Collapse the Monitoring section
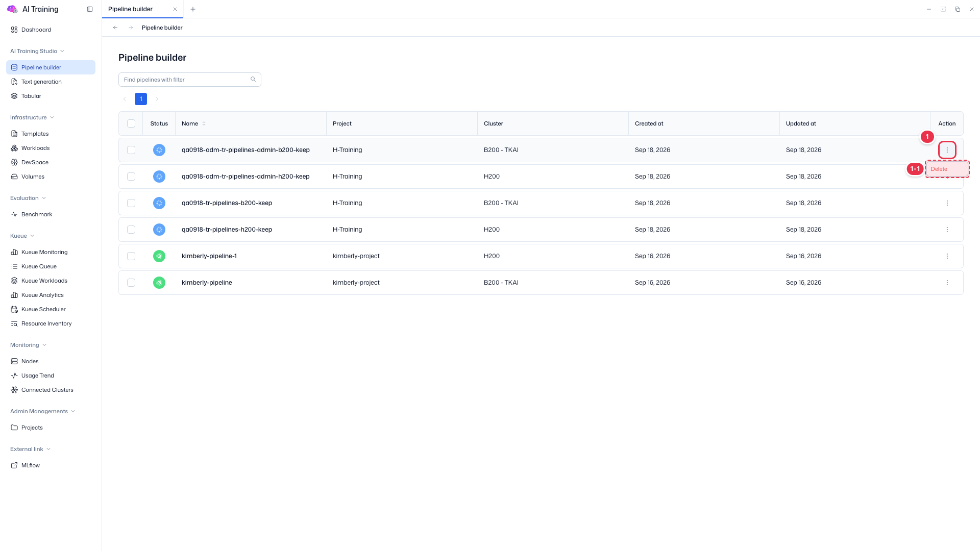Viewport: 980px width, 551px height. coord(29,345)
